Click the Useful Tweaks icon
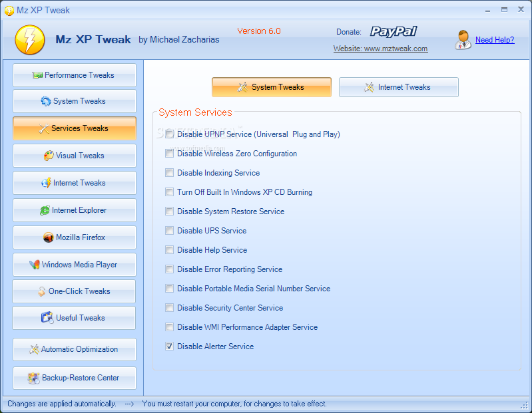 [x=47, y=318]
